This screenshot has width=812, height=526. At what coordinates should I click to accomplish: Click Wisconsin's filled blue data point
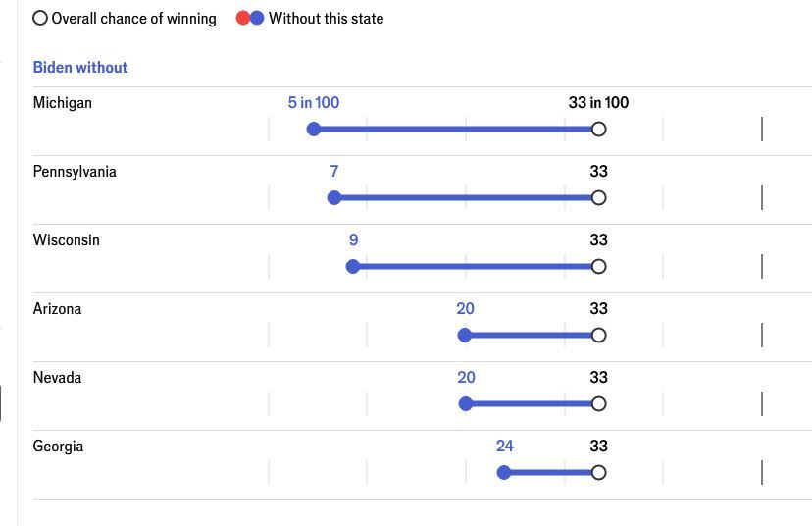(x=354, y=266)
